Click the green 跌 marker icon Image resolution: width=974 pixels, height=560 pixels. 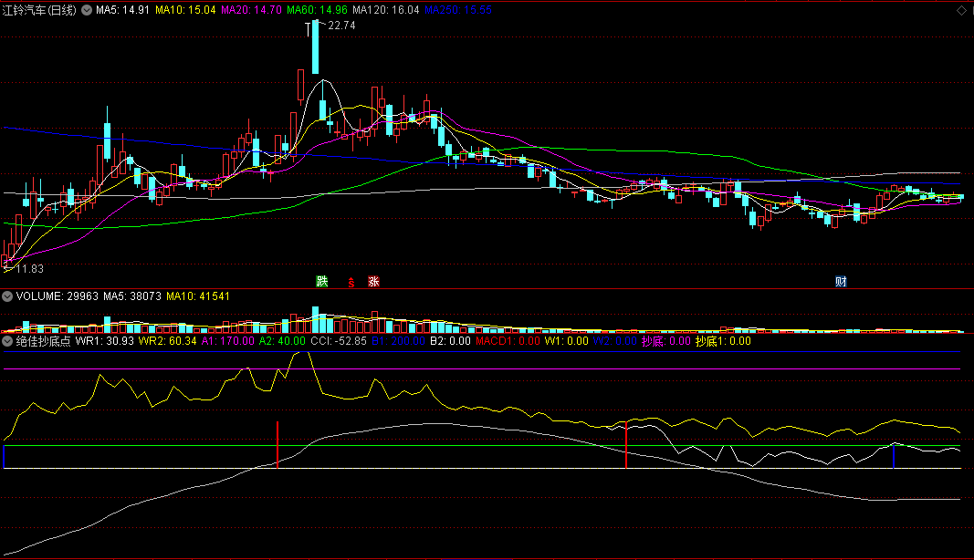click(x=321, y=281)
